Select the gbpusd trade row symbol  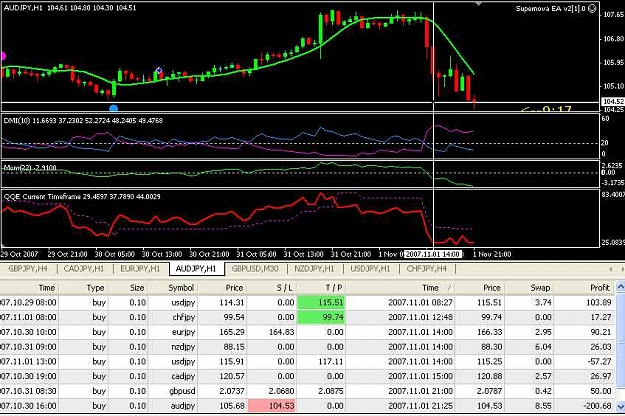[x=182, y=391]
